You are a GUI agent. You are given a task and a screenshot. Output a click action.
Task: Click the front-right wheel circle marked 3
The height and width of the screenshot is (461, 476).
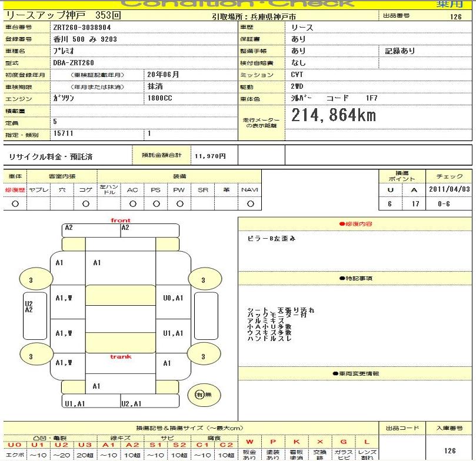203,280
